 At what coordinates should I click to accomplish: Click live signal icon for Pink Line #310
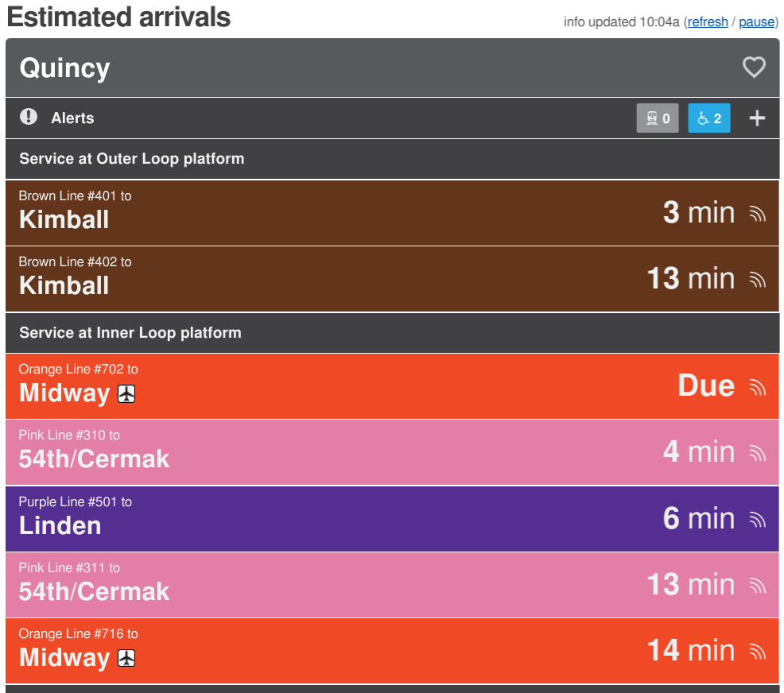point(757,453)
